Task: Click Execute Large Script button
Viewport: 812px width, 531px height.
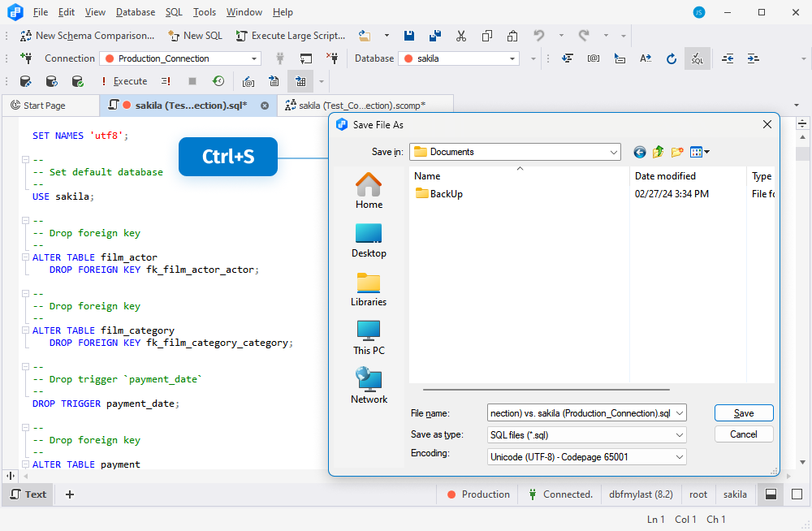Action: 291,36
